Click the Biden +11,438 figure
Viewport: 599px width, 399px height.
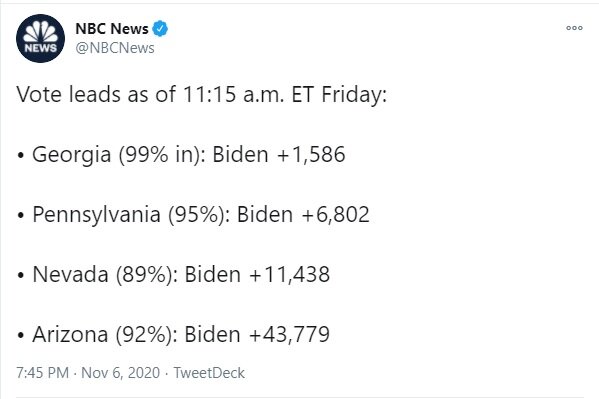coord(257,274)
